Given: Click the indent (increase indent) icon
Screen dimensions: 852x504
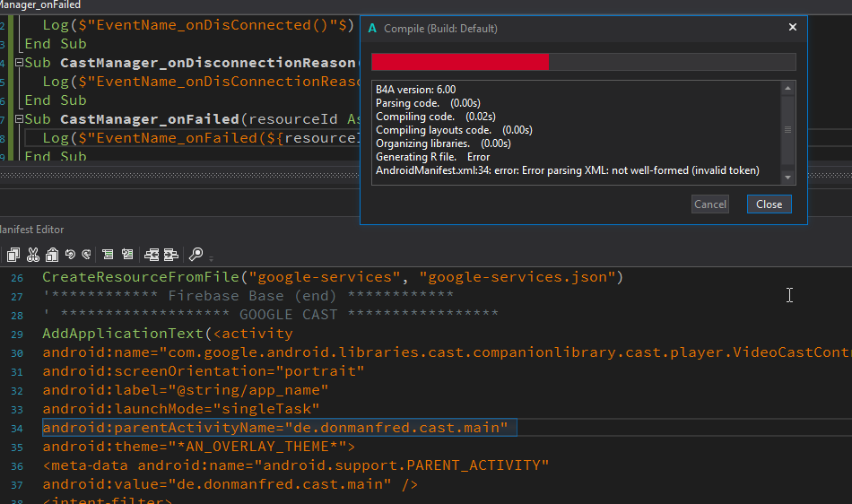Looking at the screenshot, I should 170,255.
